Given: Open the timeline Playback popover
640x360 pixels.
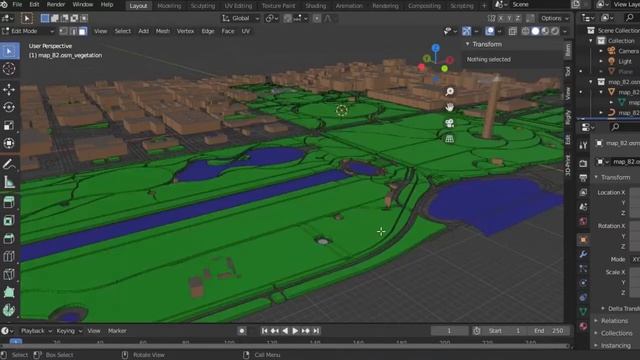Looking at the screenshot, I should 36,331.
